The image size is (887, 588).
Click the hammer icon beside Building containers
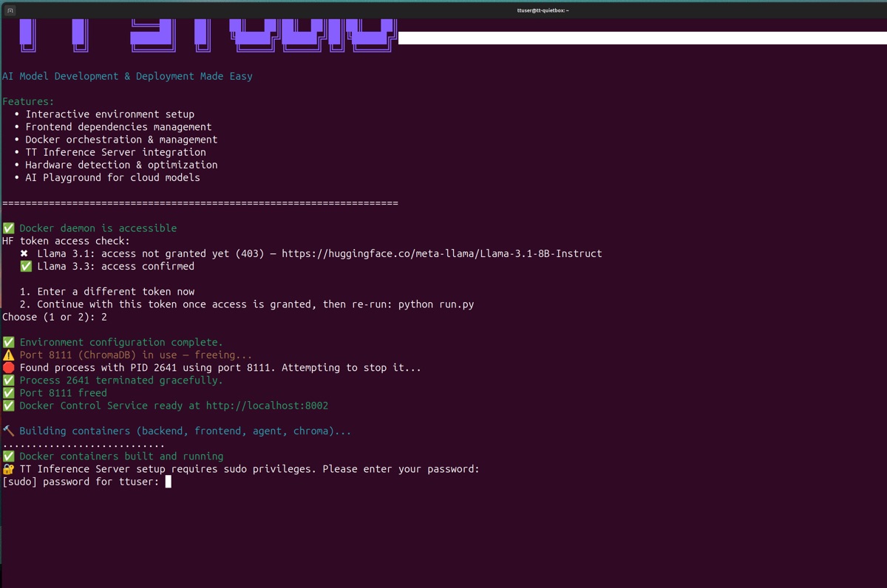8,431
